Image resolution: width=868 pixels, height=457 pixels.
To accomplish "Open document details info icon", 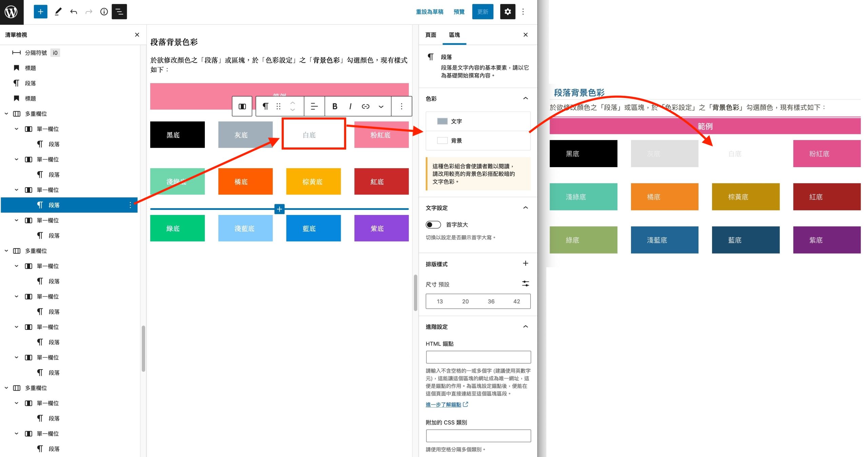I will pos(104,12).
